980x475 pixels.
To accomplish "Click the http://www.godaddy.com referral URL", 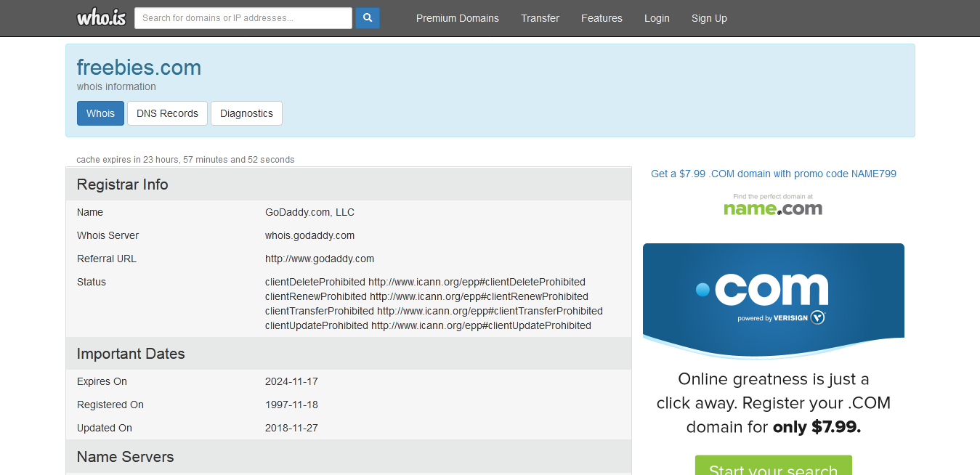I will click(x=320, y=259).
